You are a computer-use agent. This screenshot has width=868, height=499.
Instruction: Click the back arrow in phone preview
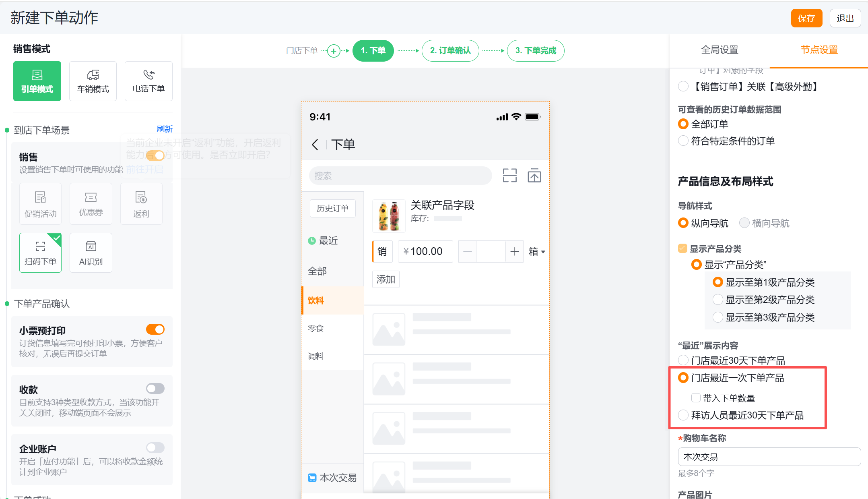(315, 145)
